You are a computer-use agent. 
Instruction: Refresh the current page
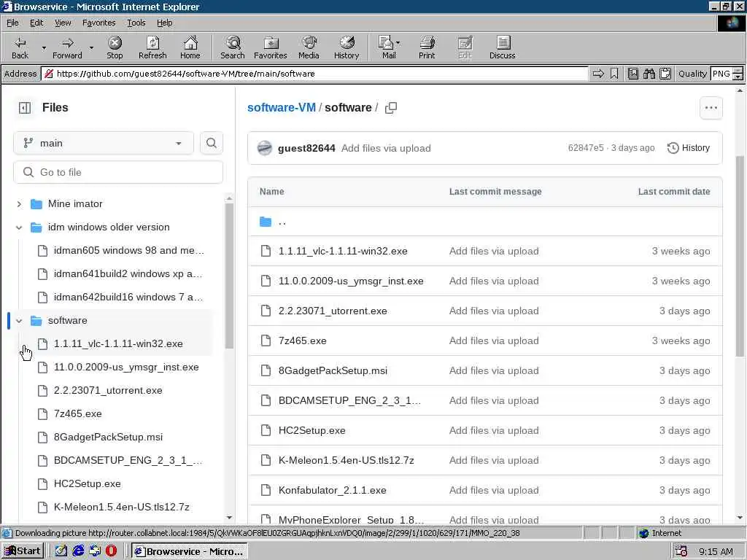tap(152, 47)
